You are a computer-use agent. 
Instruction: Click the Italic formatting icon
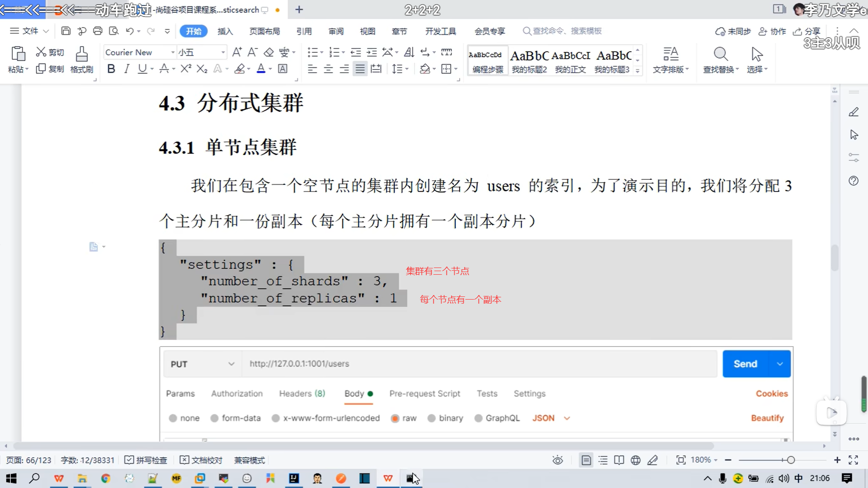coord(127,69)
